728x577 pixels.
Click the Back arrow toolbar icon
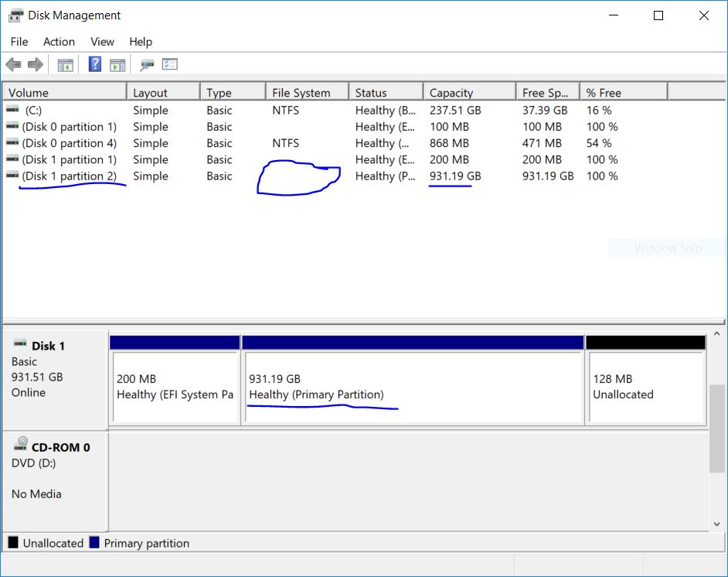pyautogui.click(x=13, y=64)
